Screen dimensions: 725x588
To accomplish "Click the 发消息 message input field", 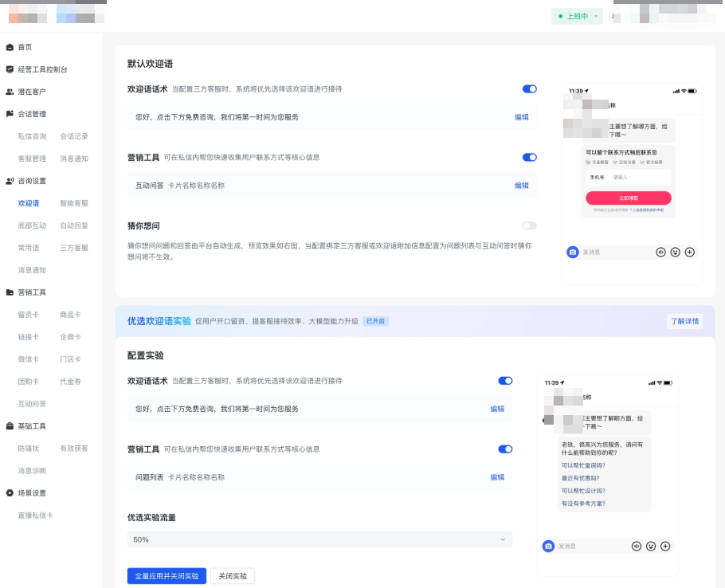I will click(605, 252).
